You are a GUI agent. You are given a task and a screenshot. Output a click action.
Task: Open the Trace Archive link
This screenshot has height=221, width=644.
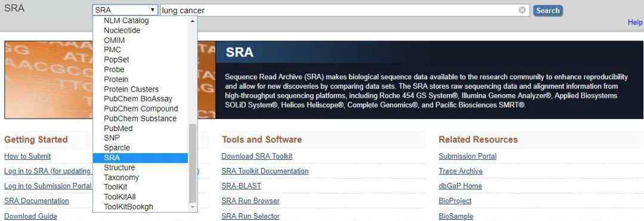461,171
